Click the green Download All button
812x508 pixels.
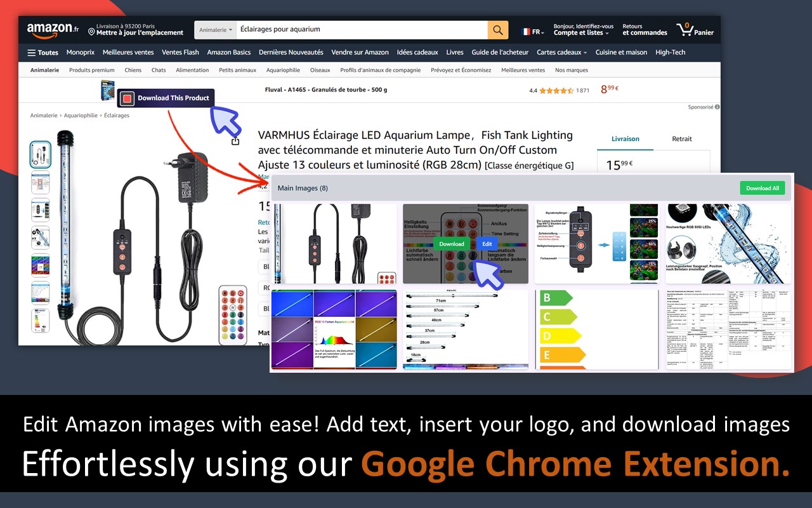click(x=762, y=188)
